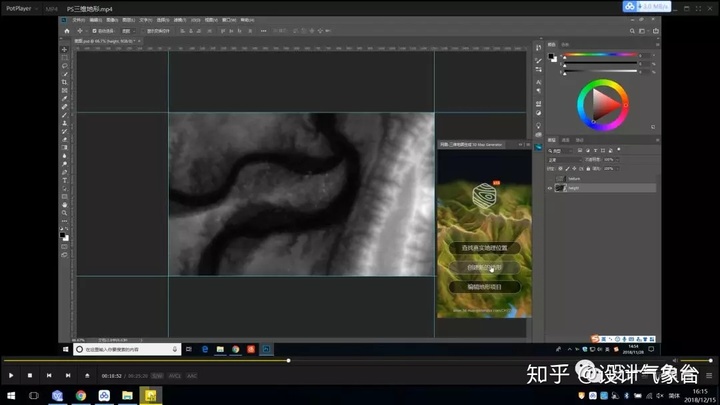Open the Color panel options menu
This screenshot has height=405, width=720.
coord(657,45)
